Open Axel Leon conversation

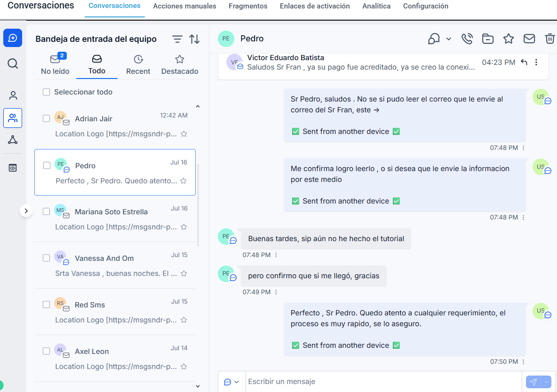click(115, 358)
